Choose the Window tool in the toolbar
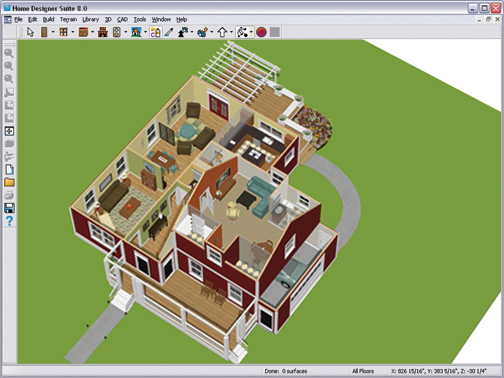The width and height of the screenshot is (504, 378). 64,32
